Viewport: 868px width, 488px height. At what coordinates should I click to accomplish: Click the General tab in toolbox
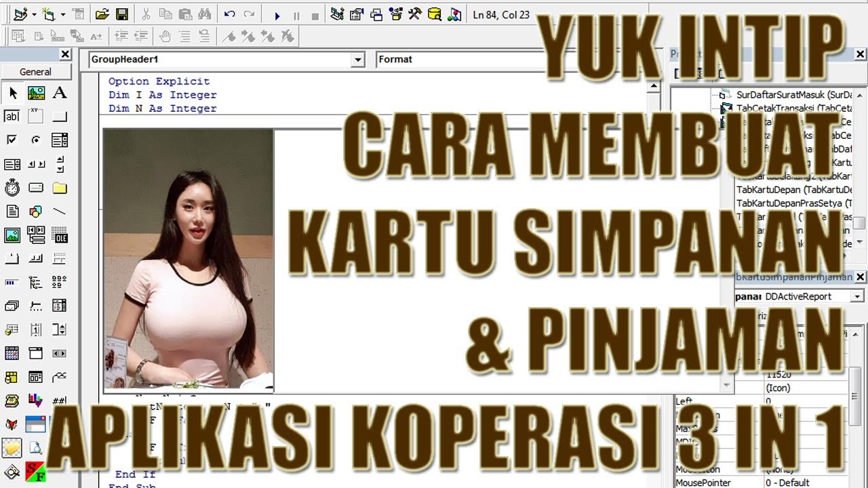pos(35,72)
